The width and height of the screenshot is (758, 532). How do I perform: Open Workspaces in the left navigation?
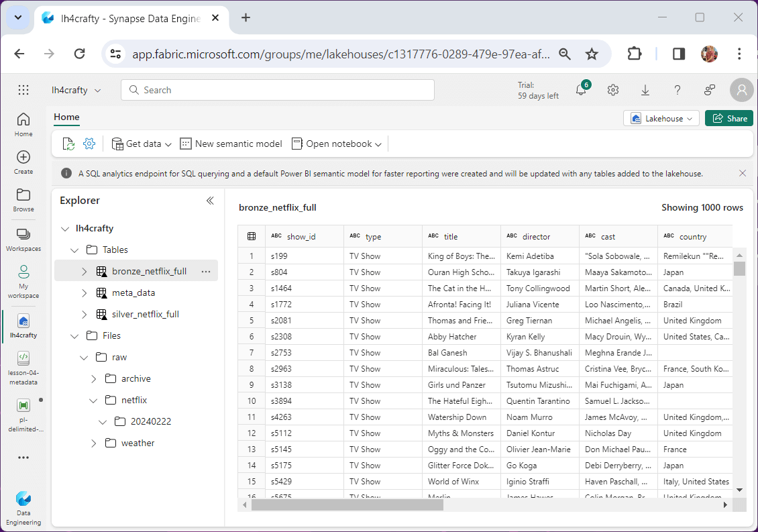tap(23, 239)
